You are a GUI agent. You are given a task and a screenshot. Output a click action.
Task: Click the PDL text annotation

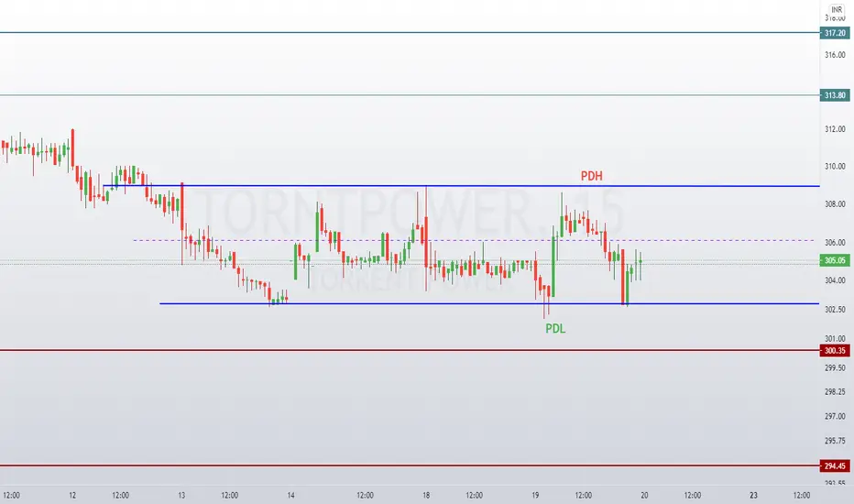point(555,329)
